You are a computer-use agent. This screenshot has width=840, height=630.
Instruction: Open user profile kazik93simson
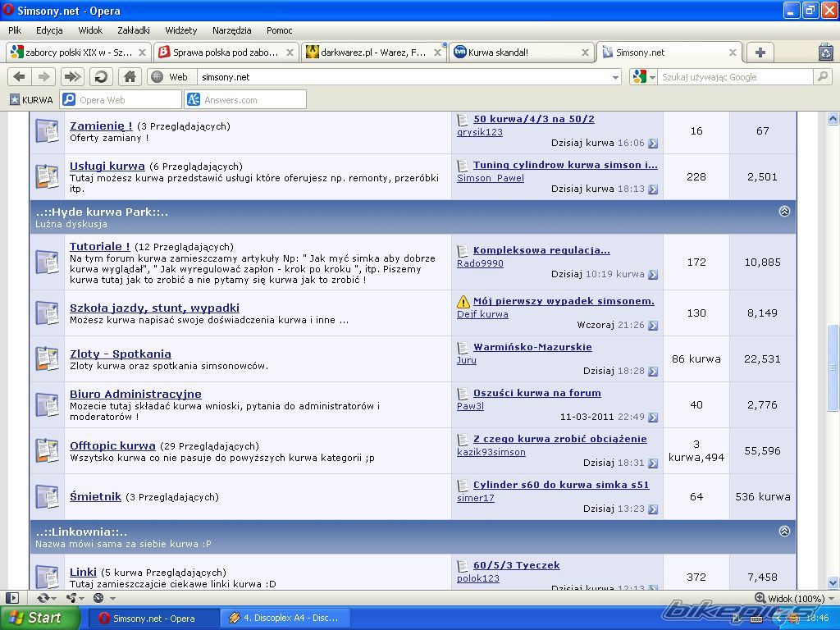click(491, 452)
